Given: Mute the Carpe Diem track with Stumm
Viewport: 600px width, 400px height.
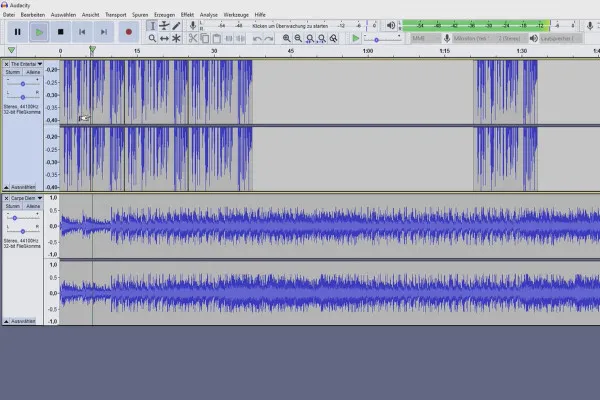Looking at the screenshot, I should pyautogui.click(x=13, y=206).
